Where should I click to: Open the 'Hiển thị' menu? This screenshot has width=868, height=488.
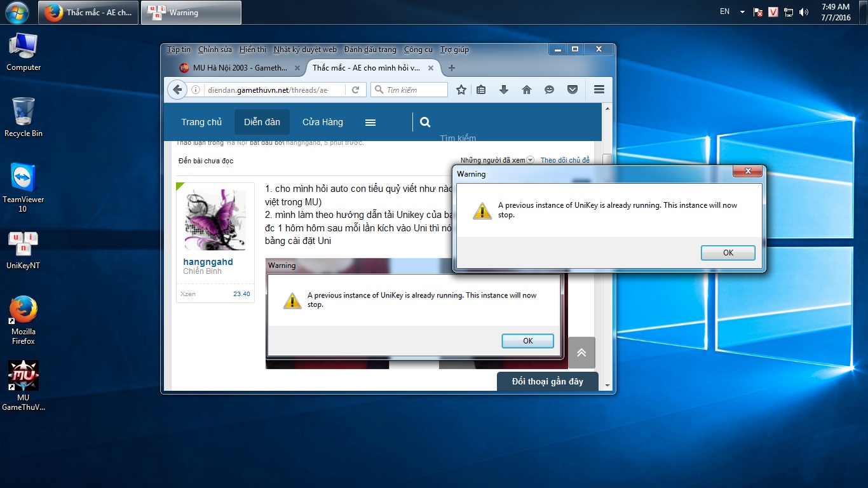pos(253,50)
